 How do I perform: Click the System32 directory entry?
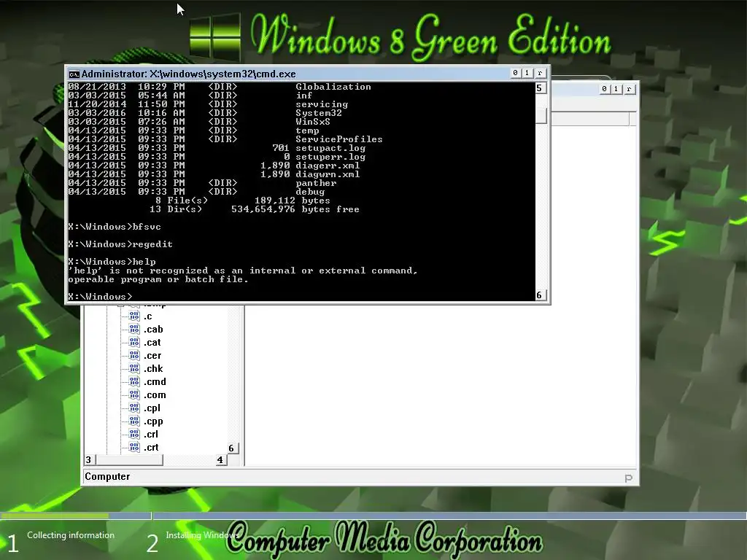click(319, 113)
